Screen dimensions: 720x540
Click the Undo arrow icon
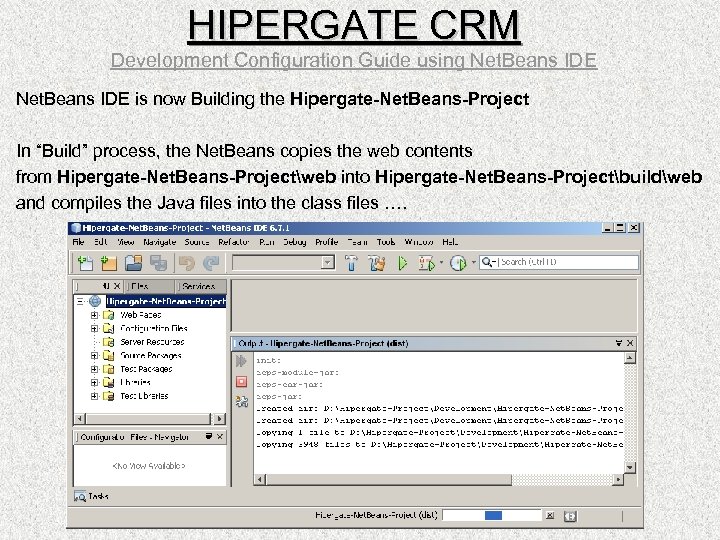[187, 263]
